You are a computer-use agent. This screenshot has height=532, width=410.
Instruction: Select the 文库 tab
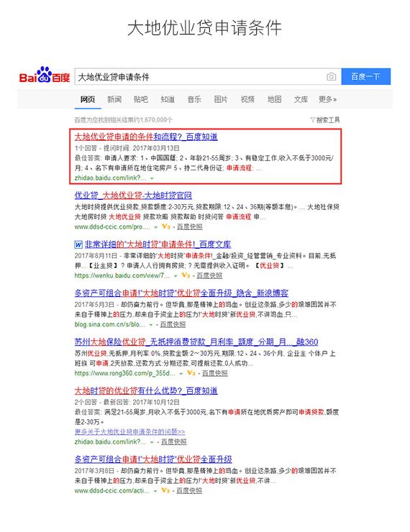point(301,99)
